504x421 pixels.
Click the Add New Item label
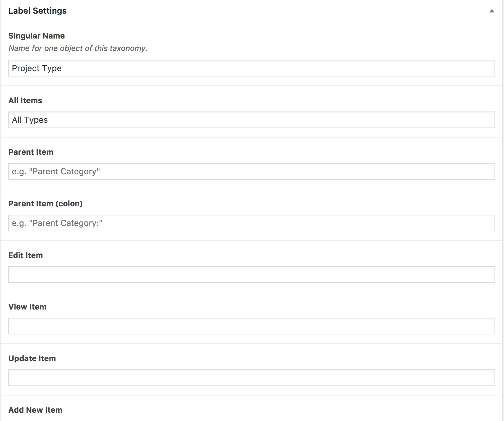click(x=35, y=410)
